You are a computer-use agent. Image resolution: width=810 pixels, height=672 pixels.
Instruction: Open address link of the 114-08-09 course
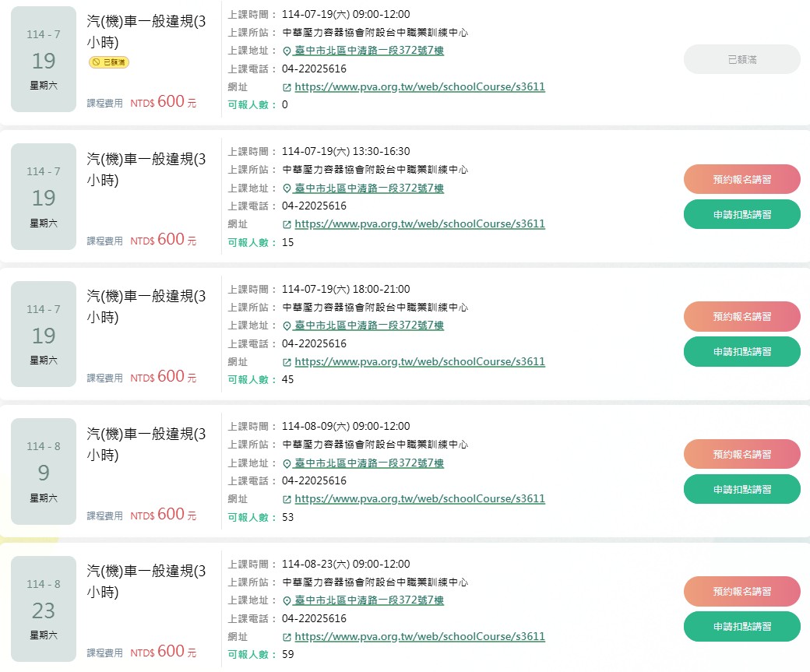(x=369, y=463)
